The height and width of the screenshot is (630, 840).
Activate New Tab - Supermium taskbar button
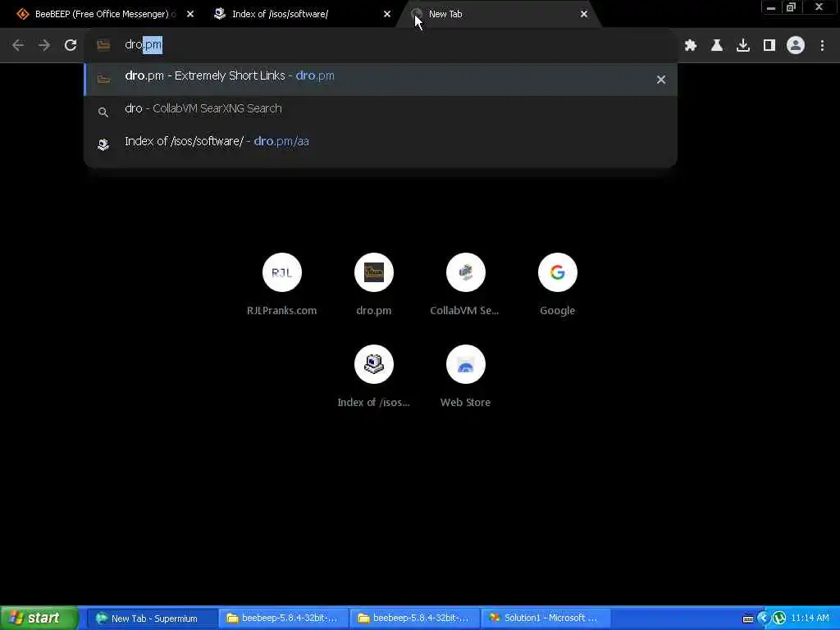coord(152,619)
